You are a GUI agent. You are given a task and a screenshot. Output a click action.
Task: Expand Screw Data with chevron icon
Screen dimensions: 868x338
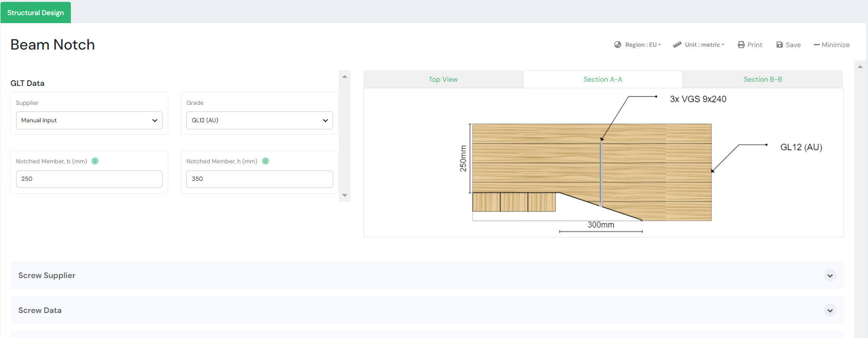click(830, 311)
